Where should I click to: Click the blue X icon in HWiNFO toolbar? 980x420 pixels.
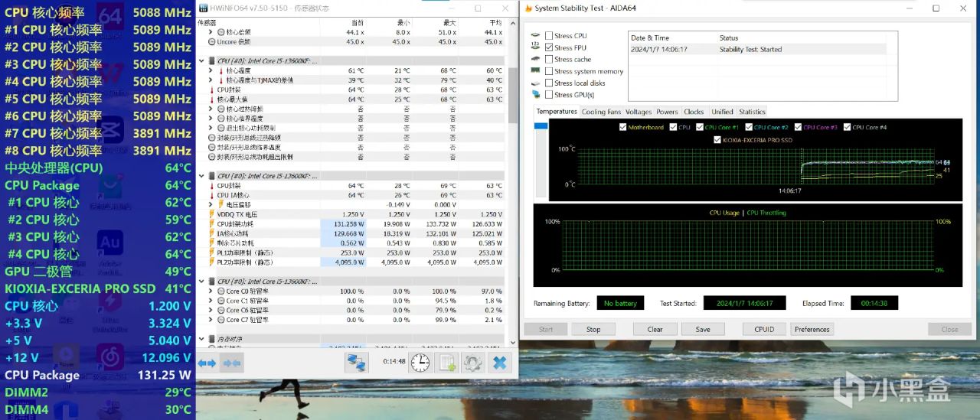tap(500, 363)
